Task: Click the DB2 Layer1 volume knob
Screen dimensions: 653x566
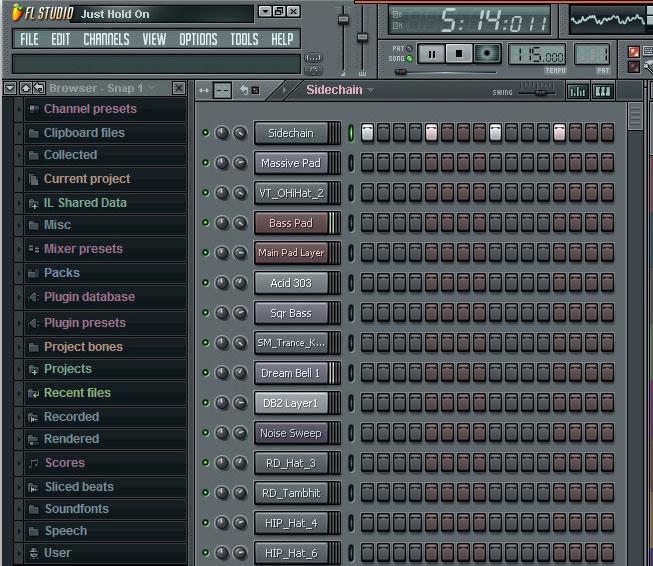Action: pos(240,403)
